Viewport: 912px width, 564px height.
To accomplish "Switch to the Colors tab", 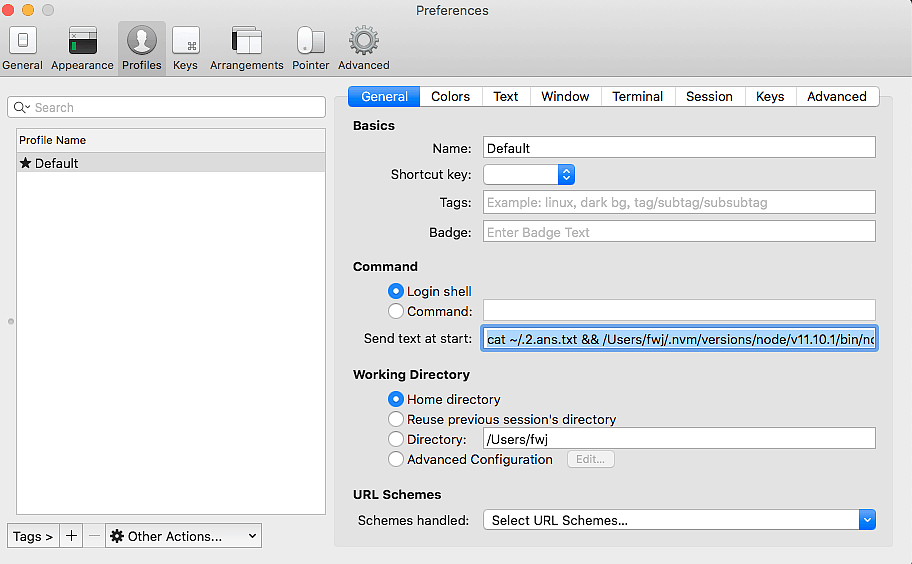I will pyautogui.click(x=450, y=96).
